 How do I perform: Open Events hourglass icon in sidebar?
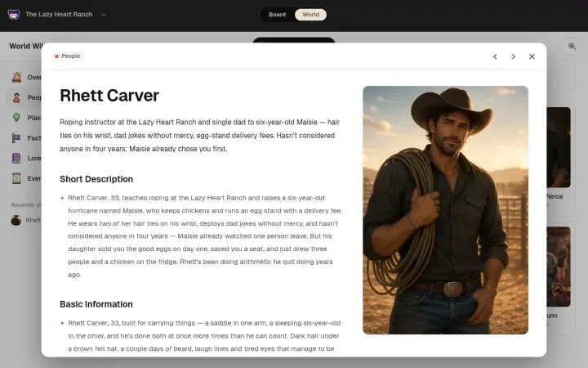(x=16, y=178)
